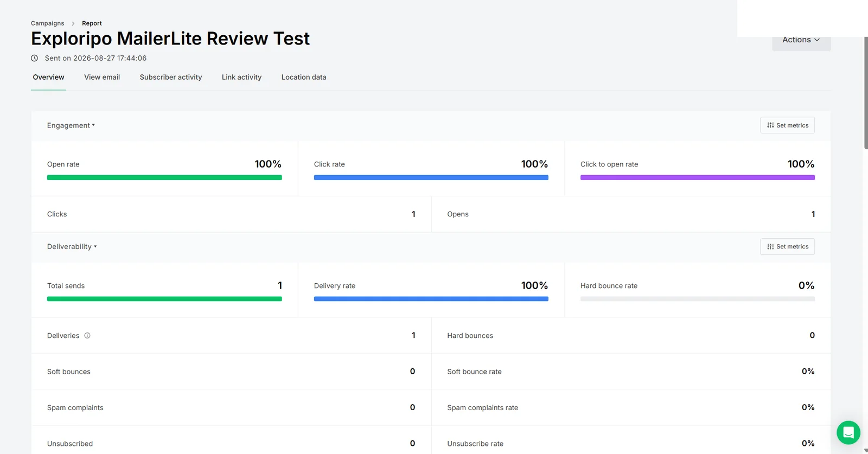This screenshot has height=454, width=868.
Task: Click the 'Soft bounces' row label
Action: tap(69, 372)
